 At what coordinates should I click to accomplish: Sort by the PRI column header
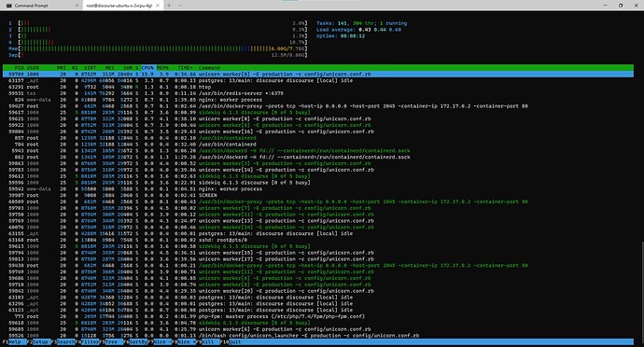click(62, 68)
